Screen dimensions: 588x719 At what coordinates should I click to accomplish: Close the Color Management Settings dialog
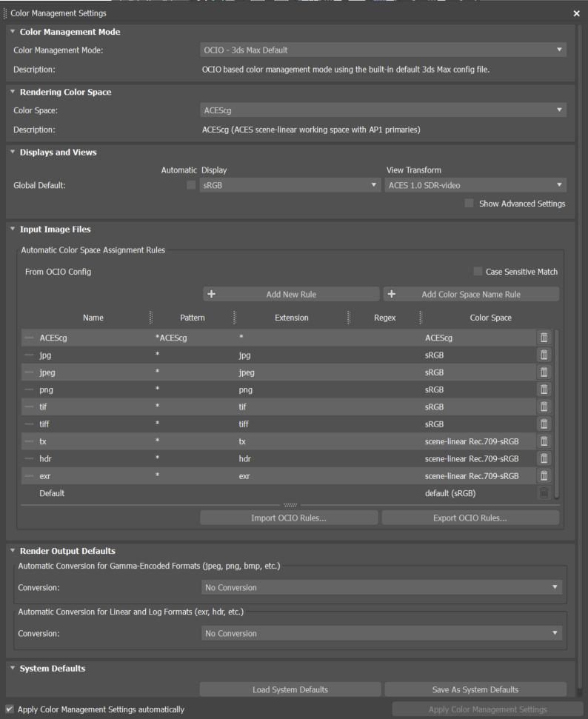pos(577,13)
